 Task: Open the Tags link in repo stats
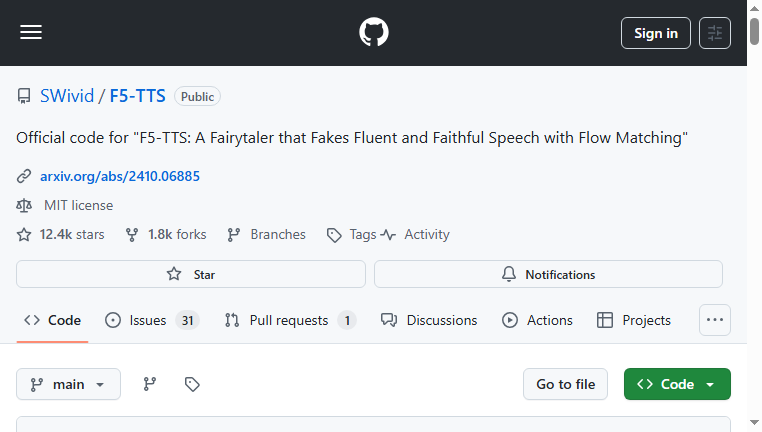point(363,235)
